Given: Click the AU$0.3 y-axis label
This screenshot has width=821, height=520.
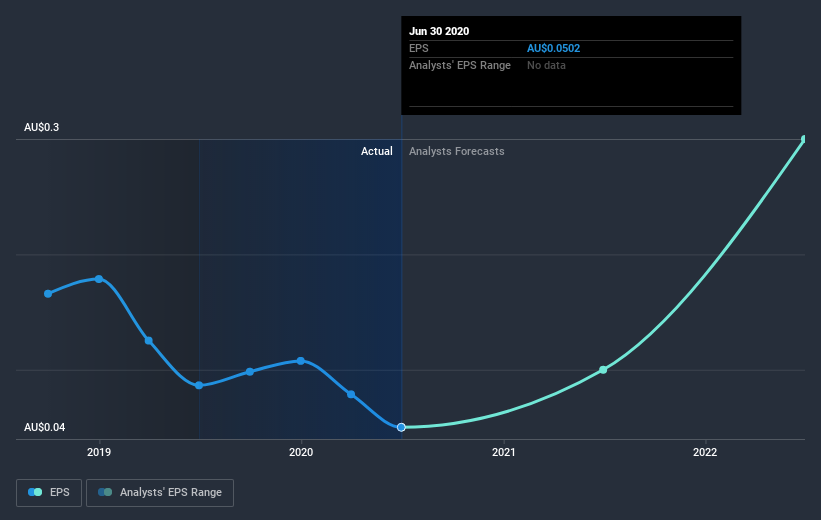Looking at the screenshot, I should click(x=41, y=127).
